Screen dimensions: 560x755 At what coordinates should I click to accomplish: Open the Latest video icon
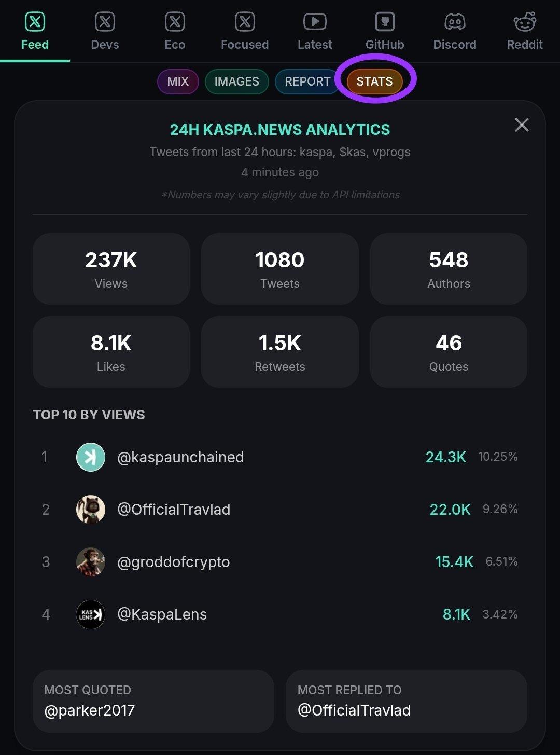tap(315, 22)
